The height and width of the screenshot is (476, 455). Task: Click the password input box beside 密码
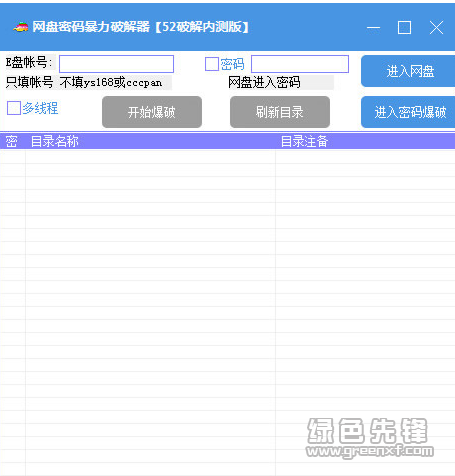tap(300, 64)
